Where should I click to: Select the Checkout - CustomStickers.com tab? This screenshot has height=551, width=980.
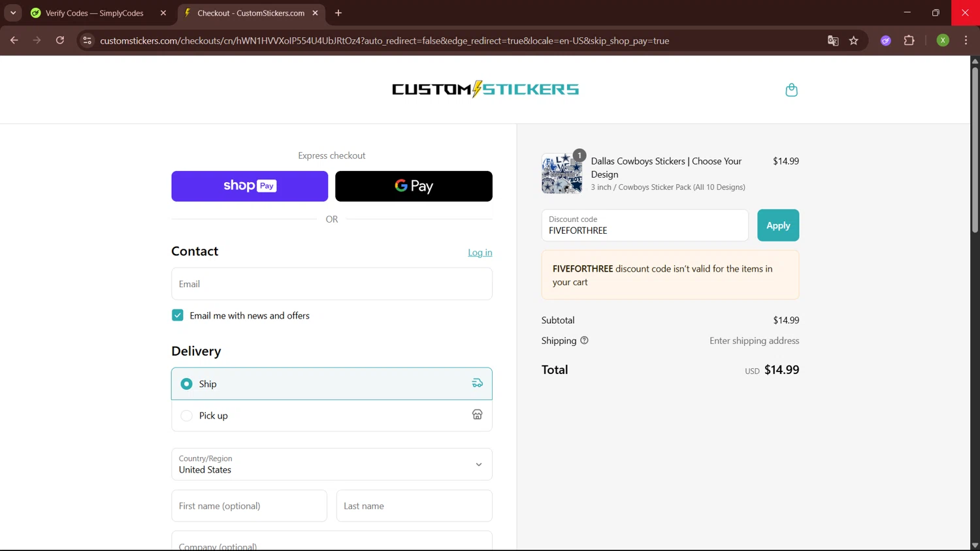point(250,13)
